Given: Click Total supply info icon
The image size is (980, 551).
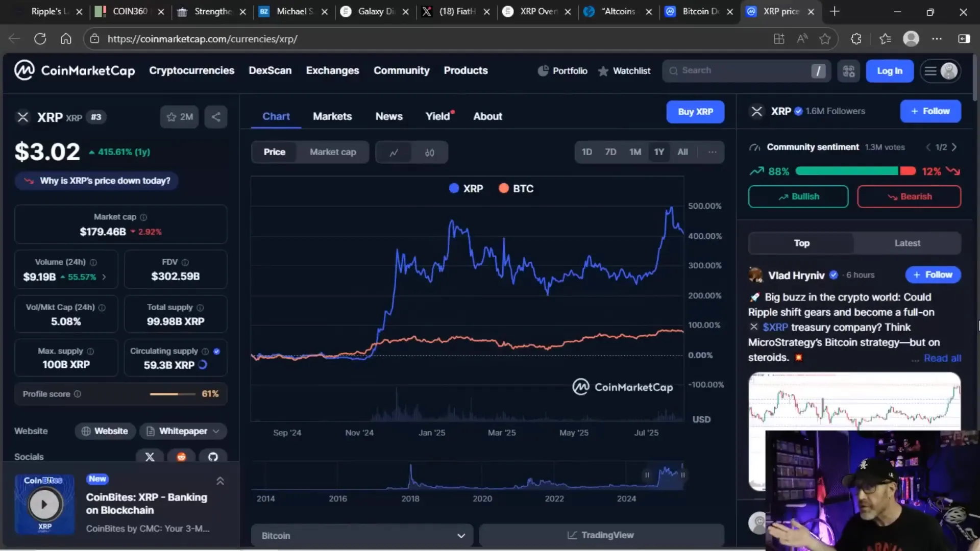Looking at the screenshot, I should coord(200,308).
